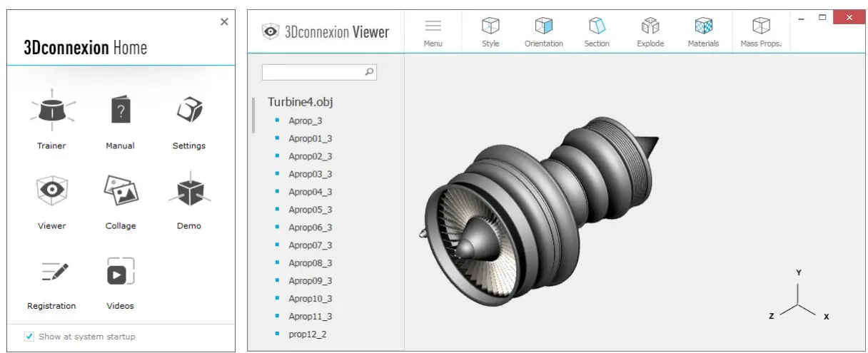Activate the Explode tool

(650, 32)
